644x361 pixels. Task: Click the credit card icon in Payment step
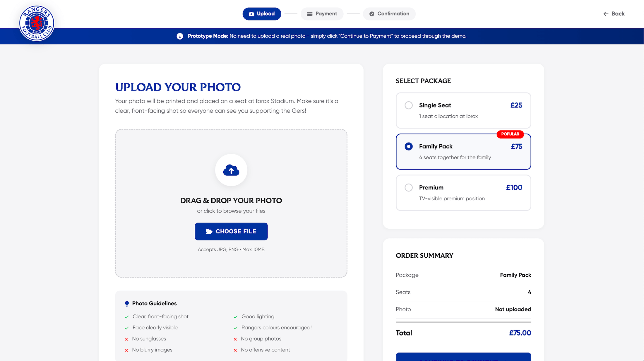[309, 14]
